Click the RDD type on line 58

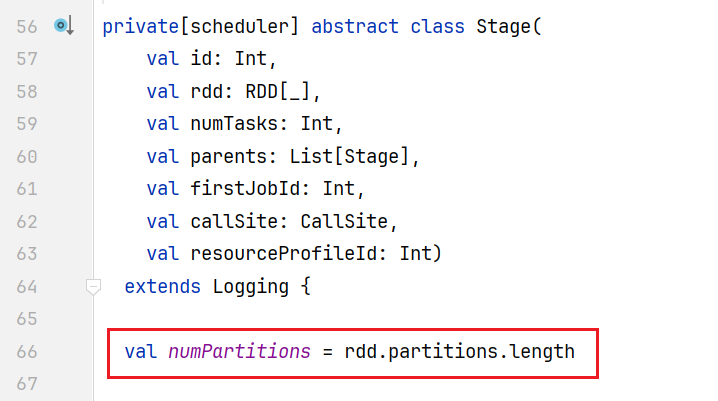261,92
